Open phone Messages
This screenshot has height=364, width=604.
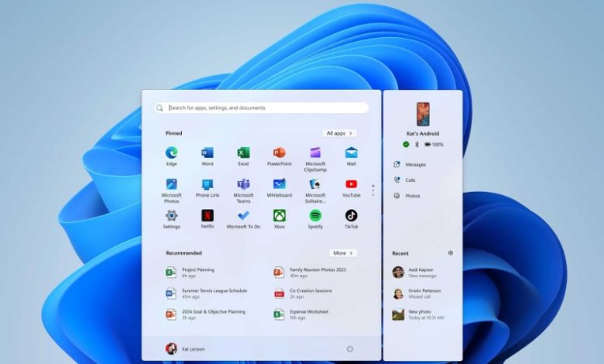coord(410,164)
